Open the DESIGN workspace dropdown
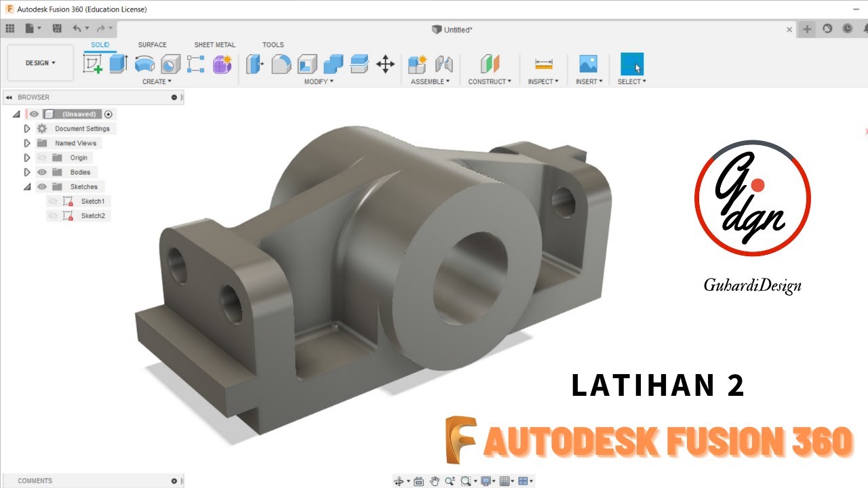The width and height of the screenshot is (868, 488). pos(41,63)
